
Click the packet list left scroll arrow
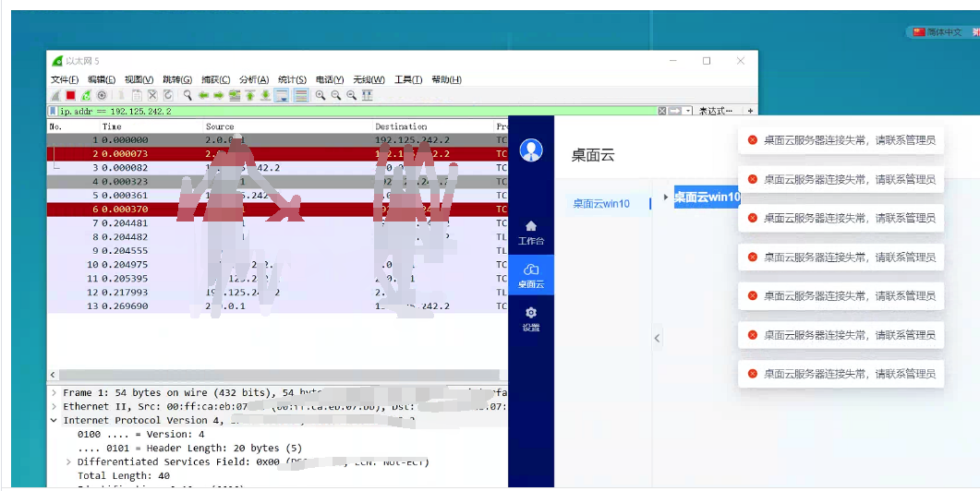(x=53, y=375)
